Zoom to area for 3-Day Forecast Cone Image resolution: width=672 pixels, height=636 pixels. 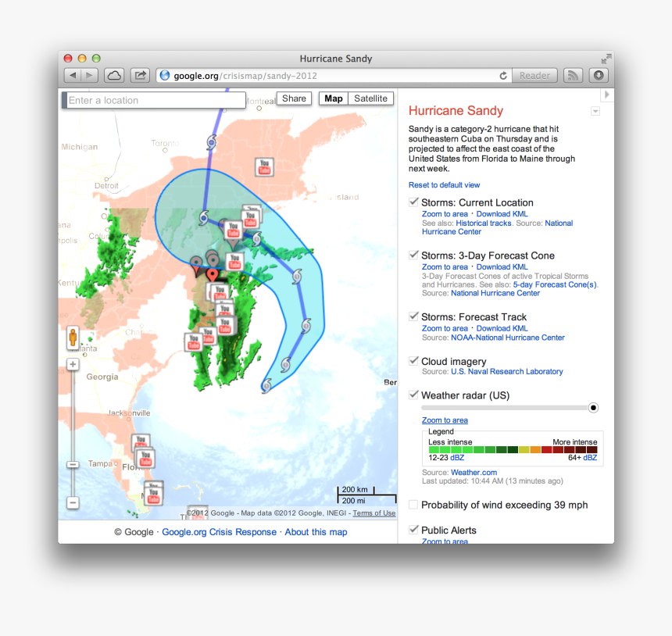pyautogui.click(x=445, y=266)
